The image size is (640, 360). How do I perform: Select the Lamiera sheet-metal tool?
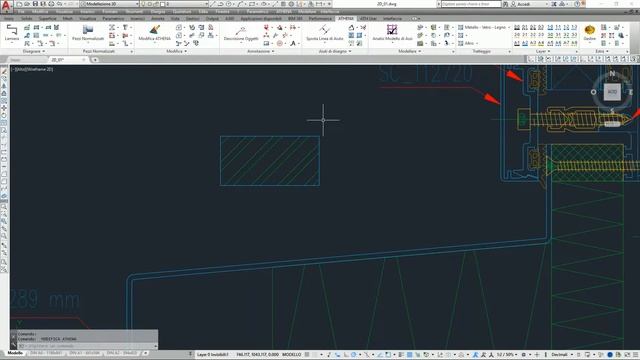tap(12, 33)
